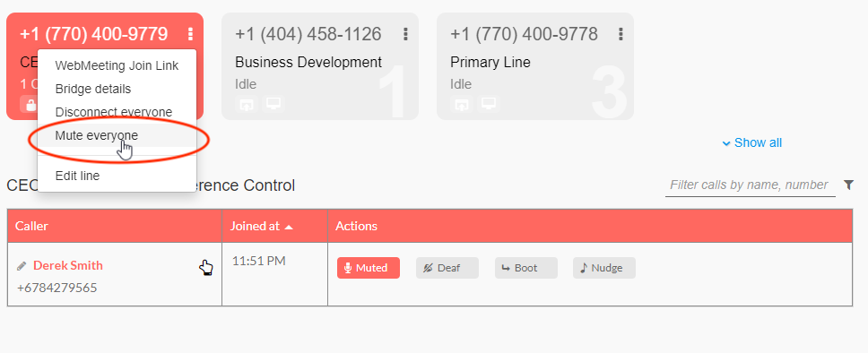The image size is (868, 353).
Task: Click the Filter calls by name field
Action: point(751,185)
